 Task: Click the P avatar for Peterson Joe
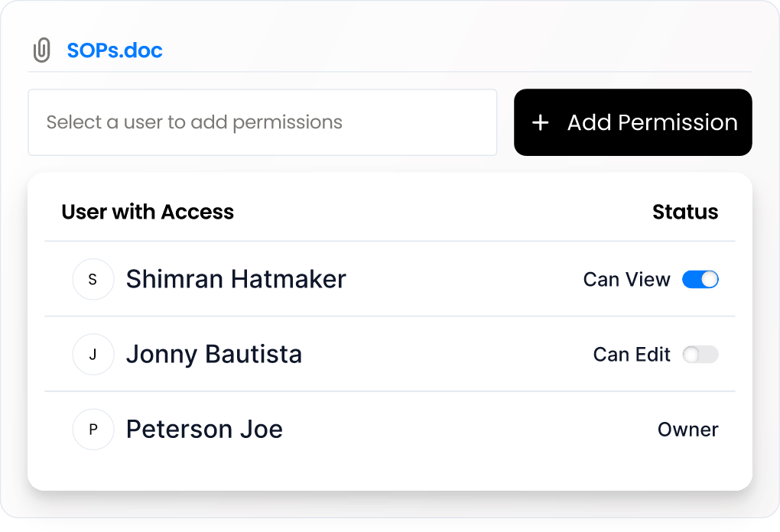93,430
